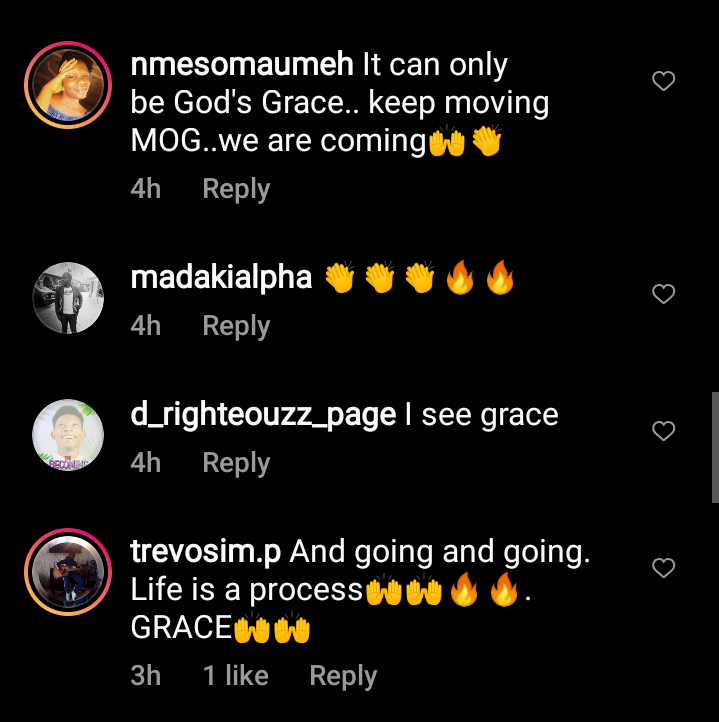Reply to madakialpha's clapping comment
Screen dimensions: 719x722
coord(236,326)
